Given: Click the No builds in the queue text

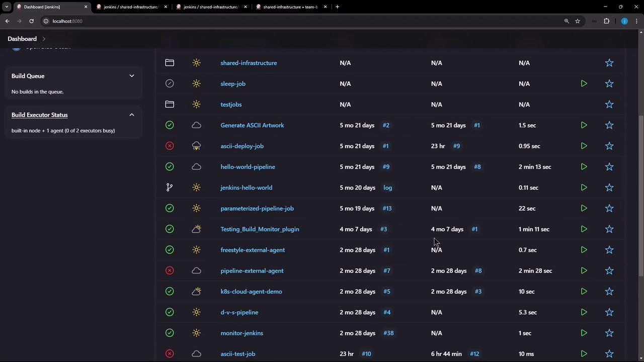Looking at the screenshot, I should point(37,92).
